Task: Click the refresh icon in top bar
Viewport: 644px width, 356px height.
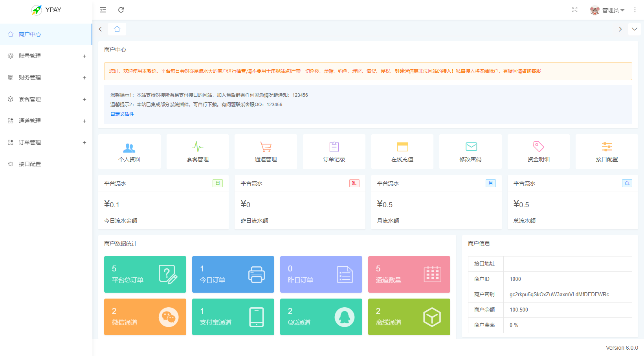Action: [x=121, y=10]
